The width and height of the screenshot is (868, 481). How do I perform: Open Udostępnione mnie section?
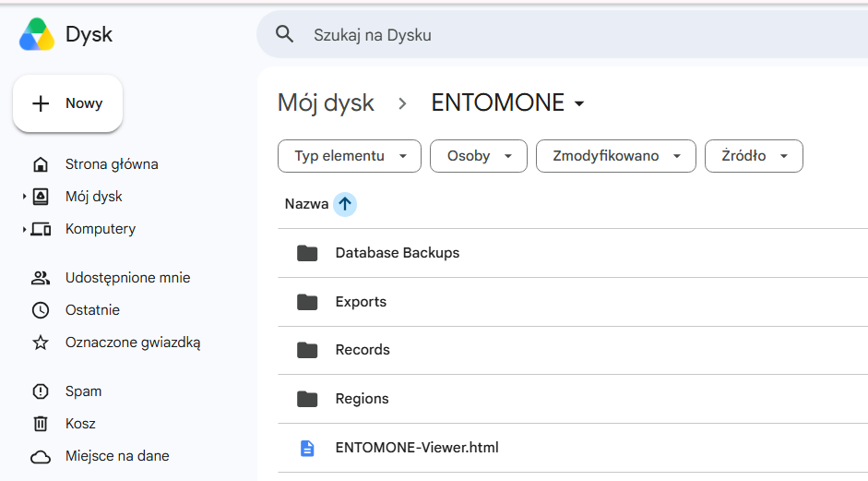click(127, 278)
